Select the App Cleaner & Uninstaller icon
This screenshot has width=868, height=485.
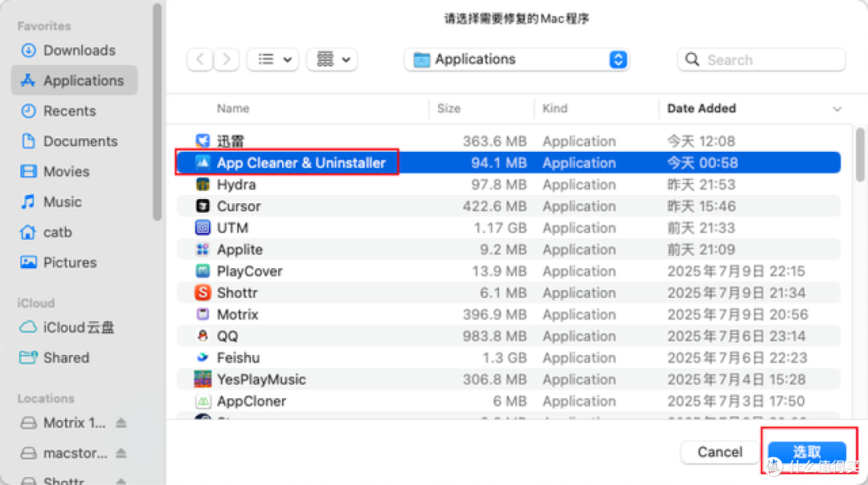click(203, 162)
